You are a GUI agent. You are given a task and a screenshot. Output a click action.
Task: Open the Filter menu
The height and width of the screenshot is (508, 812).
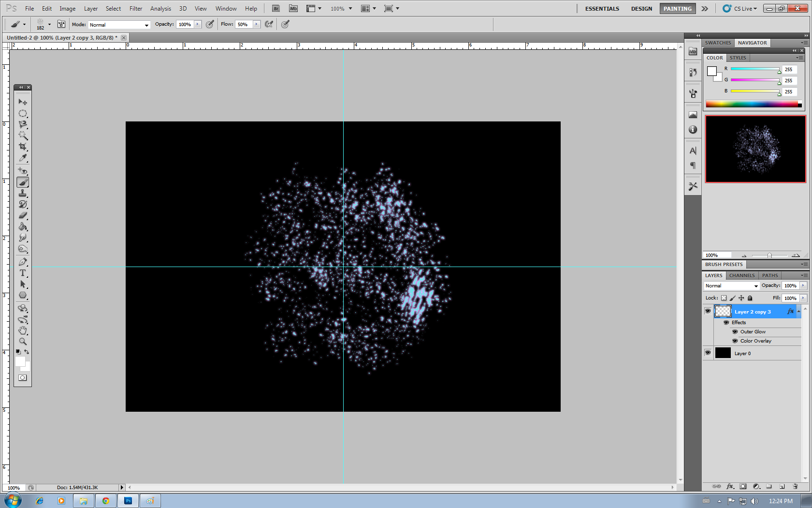tap(136, 9)
